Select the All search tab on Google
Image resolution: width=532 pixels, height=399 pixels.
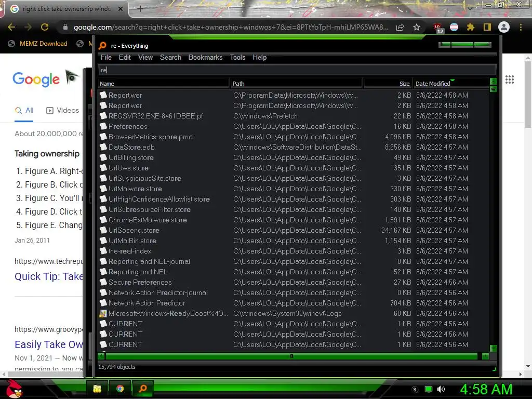(24, 110)
